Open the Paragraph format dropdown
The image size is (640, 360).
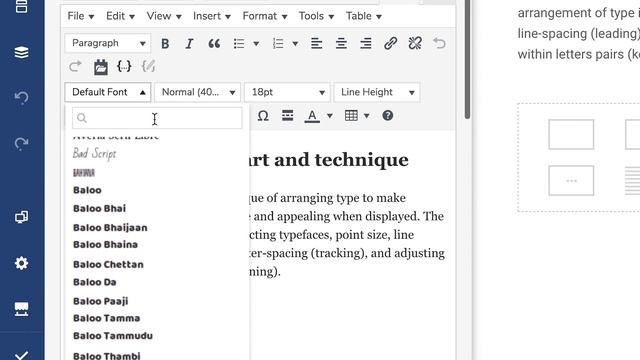click(x=108, y=43)
